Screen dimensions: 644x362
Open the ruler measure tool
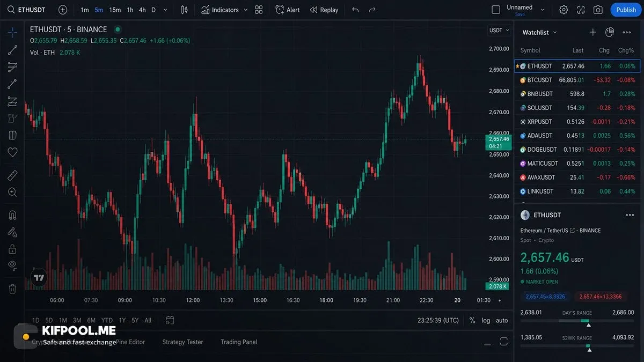point(12,175)
